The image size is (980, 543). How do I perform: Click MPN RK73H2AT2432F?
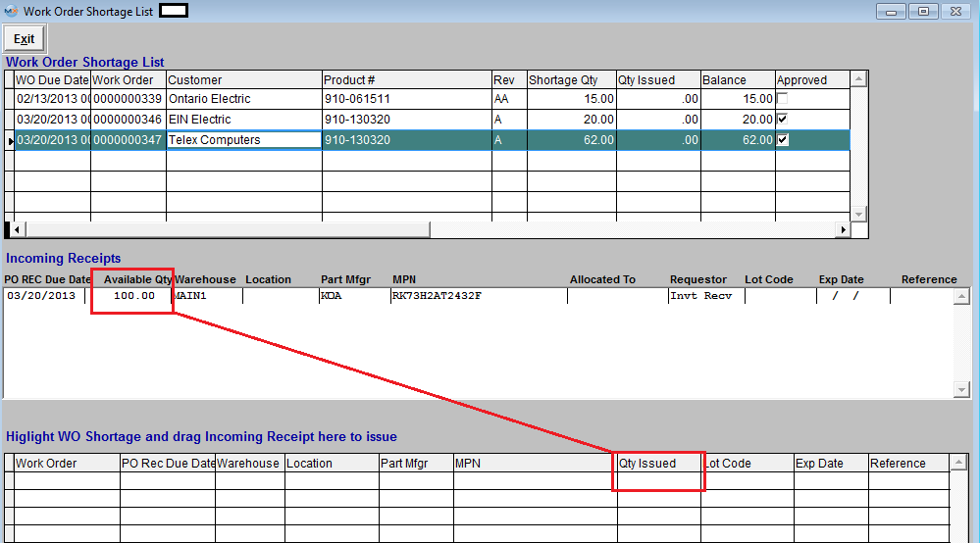coord(437,296)
